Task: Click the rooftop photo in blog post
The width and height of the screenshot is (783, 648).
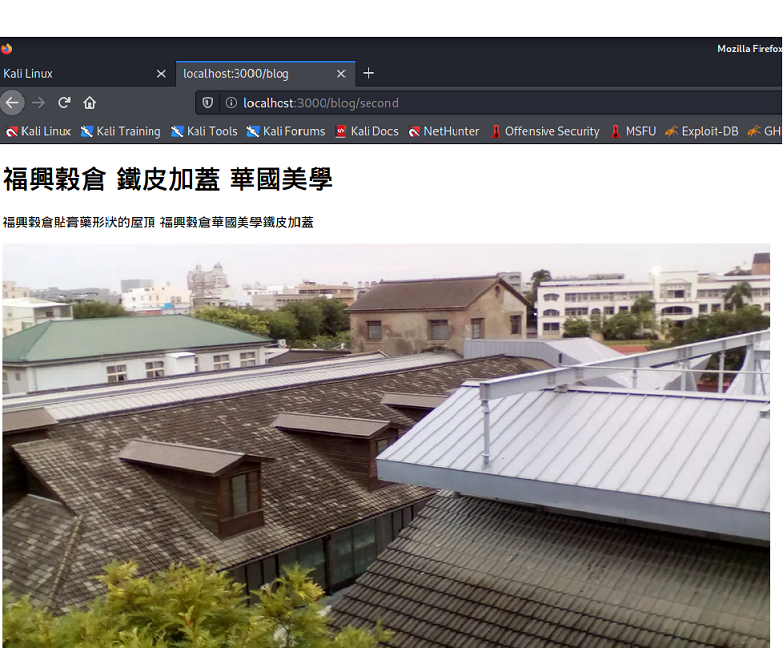Action: tap(386, 445)
